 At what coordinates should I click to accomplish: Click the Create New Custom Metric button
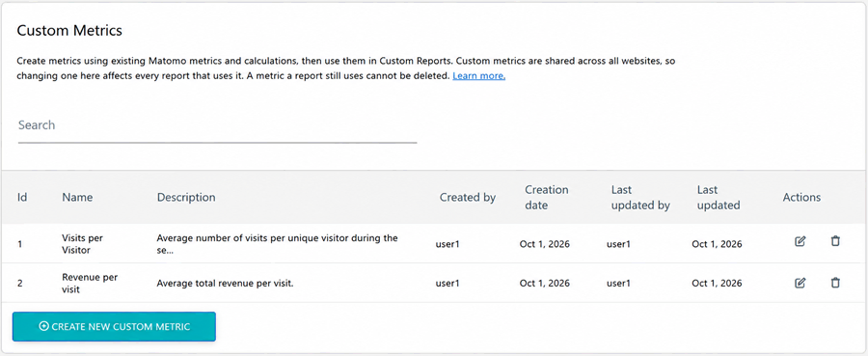pyautogui.click(x=114, y=327)
